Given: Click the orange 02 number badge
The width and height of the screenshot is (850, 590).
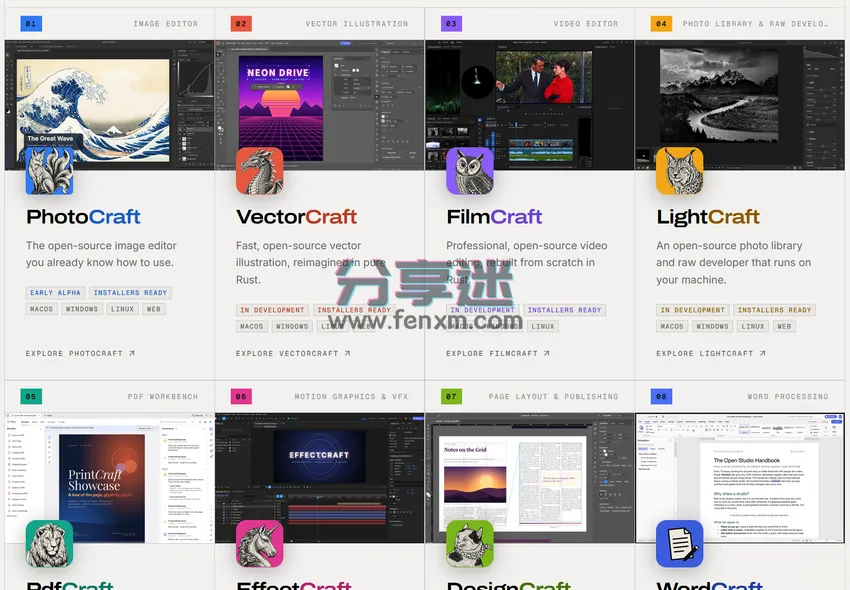Looking at the screenshot, I should point(241,24).
